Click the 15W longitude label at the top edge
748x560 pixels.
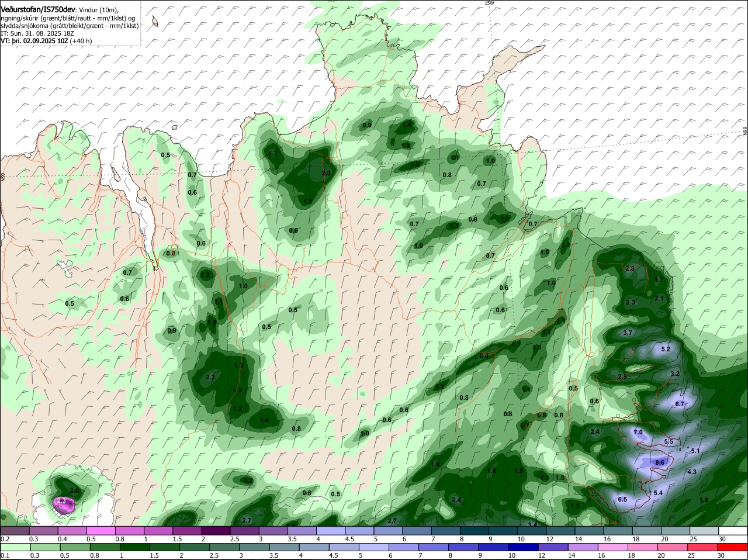(x=489, y=3)
